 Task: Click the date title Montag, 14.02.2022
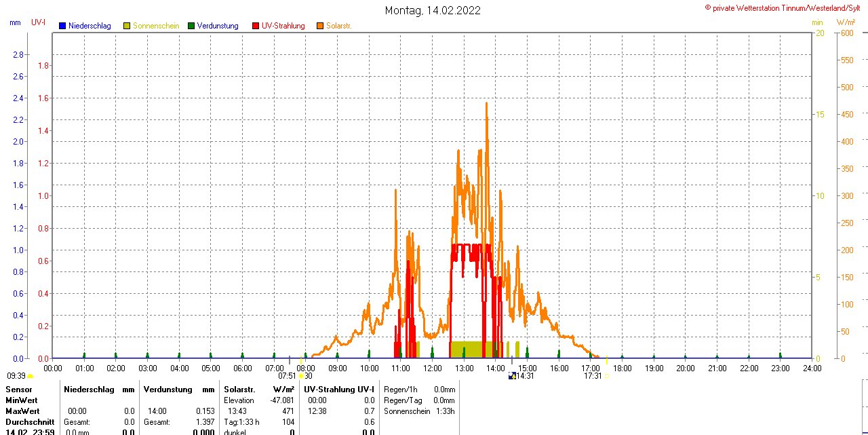(433, 10)
